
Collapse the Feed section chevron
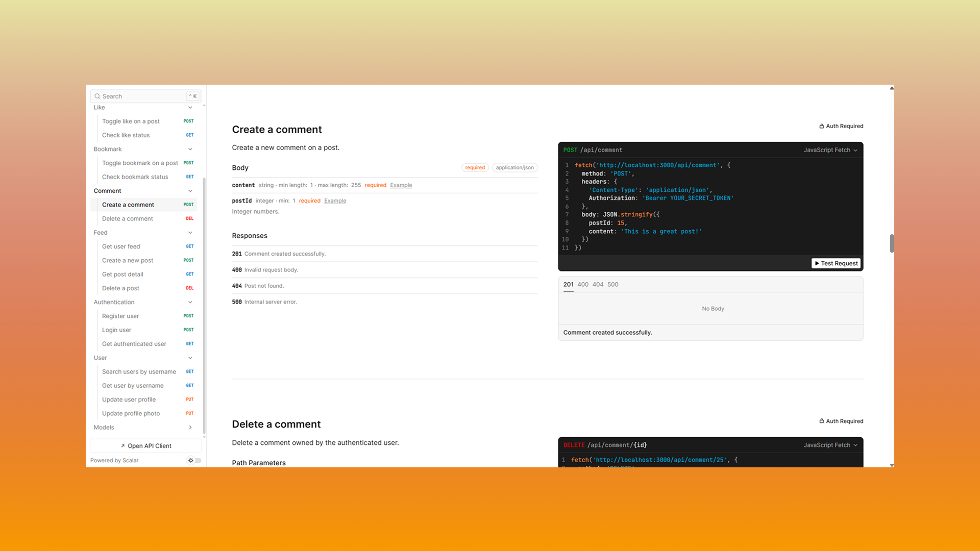coord(190,233)
